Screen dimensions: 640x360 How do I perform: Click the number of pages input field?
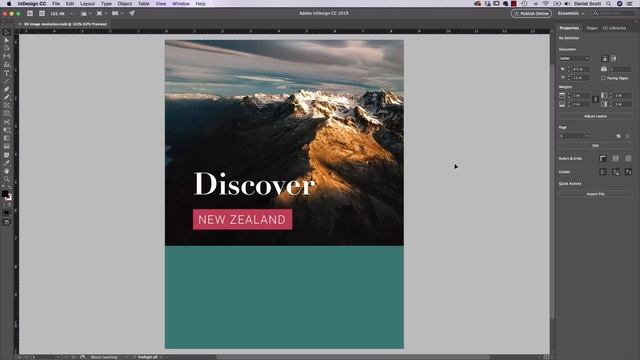click(x=620, y=69)
